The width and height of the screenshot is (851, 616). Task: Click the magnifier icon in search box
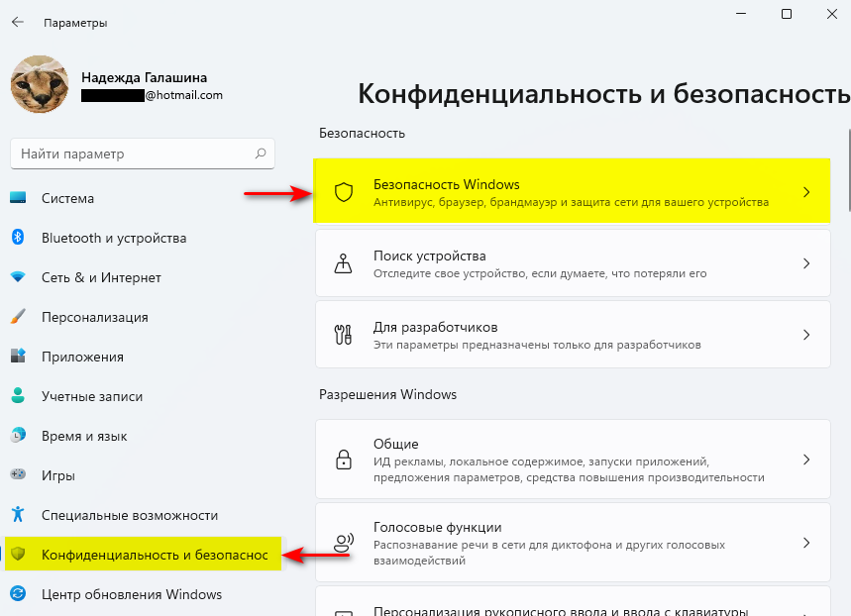click(261, 154)
